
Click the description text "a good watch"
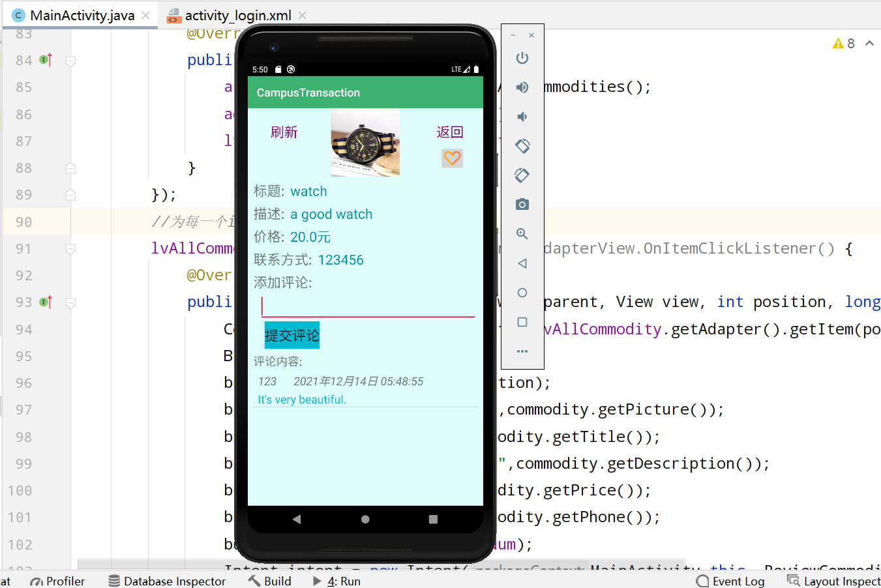click(331, 214)
